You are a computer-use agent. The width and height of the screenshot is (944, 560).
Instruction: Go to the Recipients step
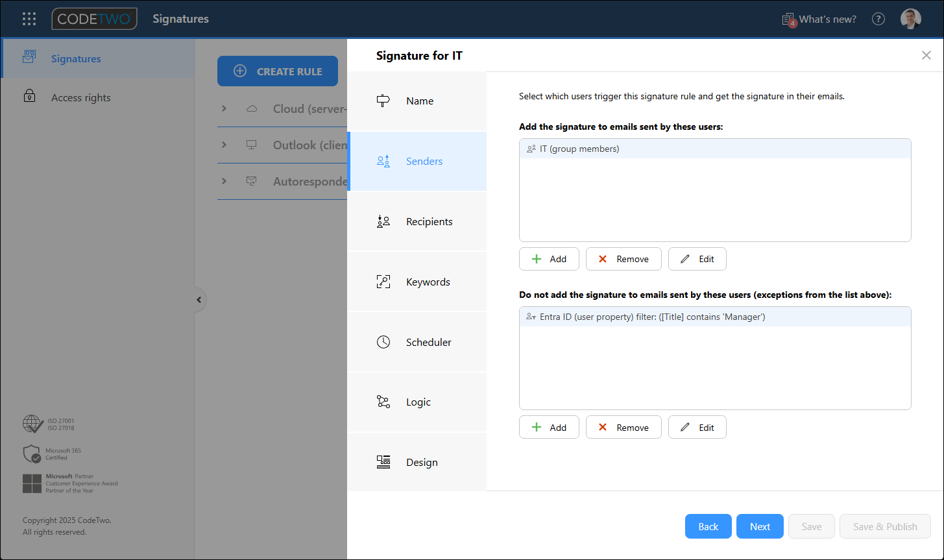(x=417, y=221)
